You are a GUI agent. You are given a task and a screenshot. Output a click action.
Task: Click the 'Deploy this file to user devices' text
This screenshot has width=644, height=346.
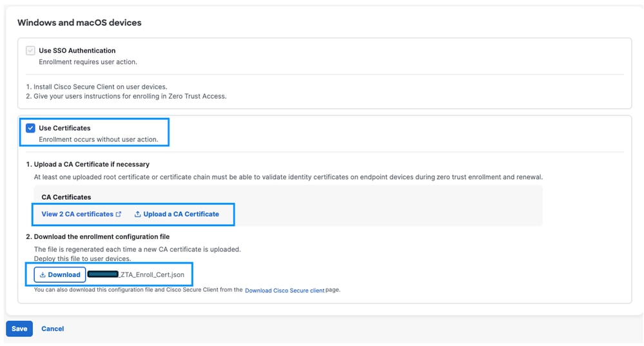pos(83,259)
